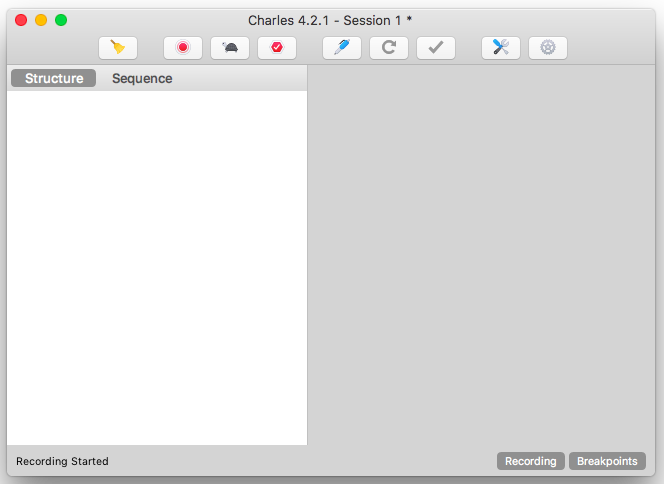Open settings with the gear icon

[548, 47]
